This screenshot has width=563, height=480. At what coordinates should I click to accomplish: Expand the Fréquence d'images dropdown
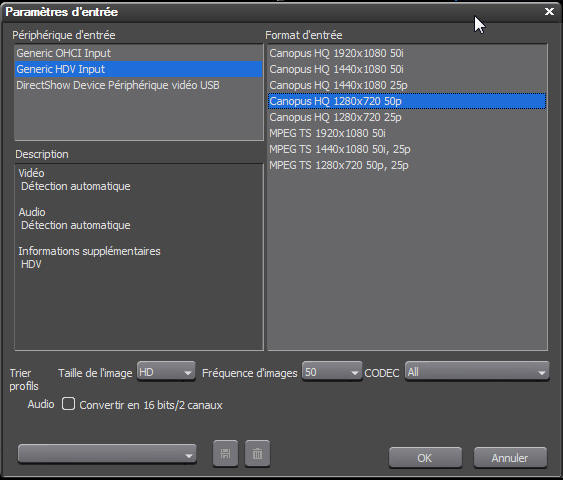point(332,372)
